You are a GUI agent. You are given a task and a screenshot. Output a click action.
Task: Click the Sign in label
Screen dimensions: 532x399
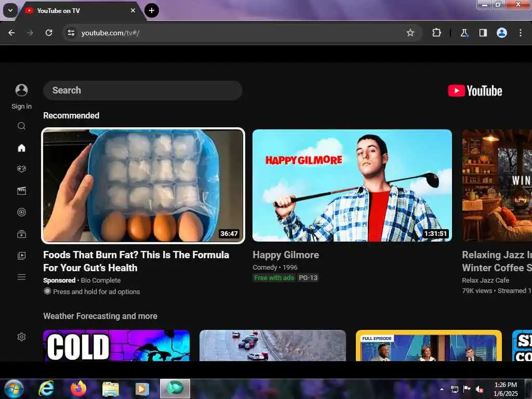pyautogui.click(x=21, y=106)
